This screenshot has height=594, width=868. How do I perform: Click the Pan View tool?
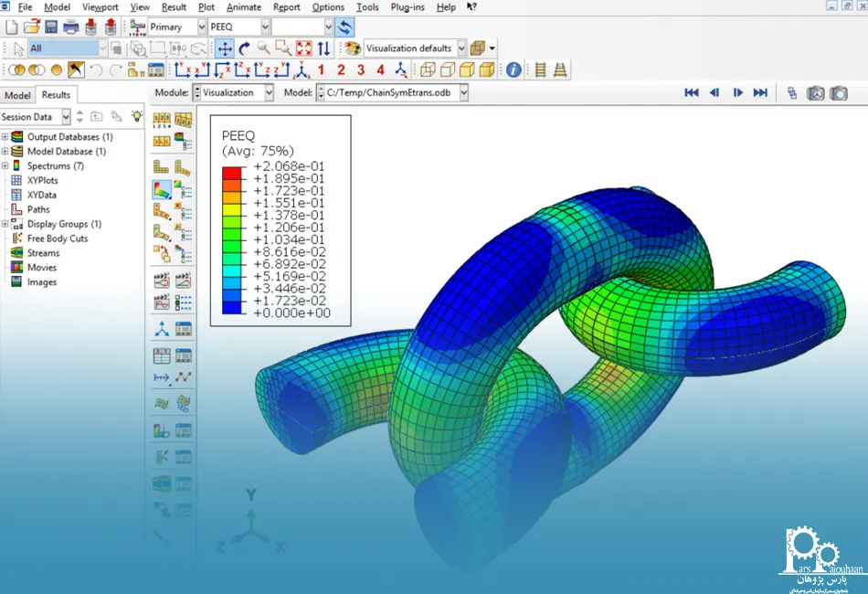point(225,48)
